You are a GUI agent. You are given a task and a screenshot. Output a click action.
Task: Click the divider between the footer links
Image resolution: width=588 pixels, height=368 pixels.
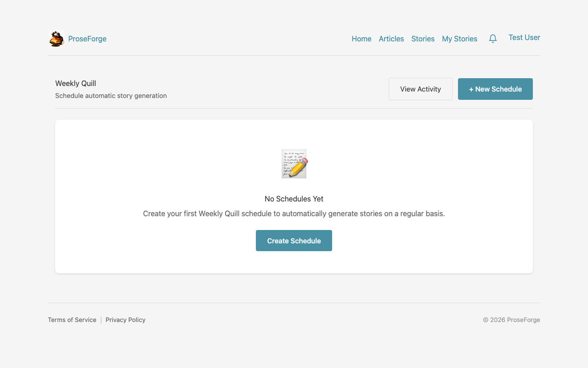pos(101,320)
